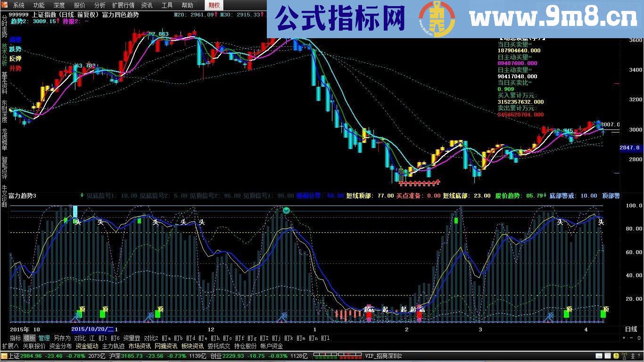Image resolution: width=644 pixels, height=362 pixels.
Task: Open the 功能 menu
Action: point(40,5)
